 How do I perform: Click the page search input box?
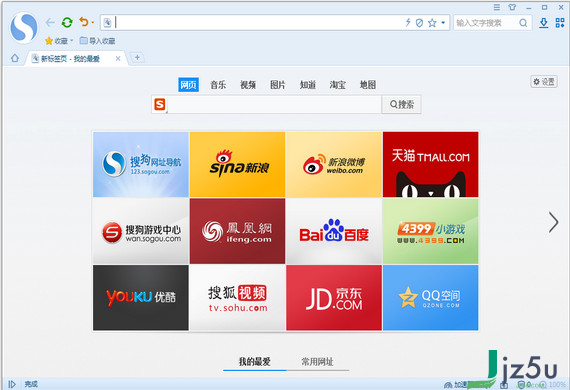(275, 105)
